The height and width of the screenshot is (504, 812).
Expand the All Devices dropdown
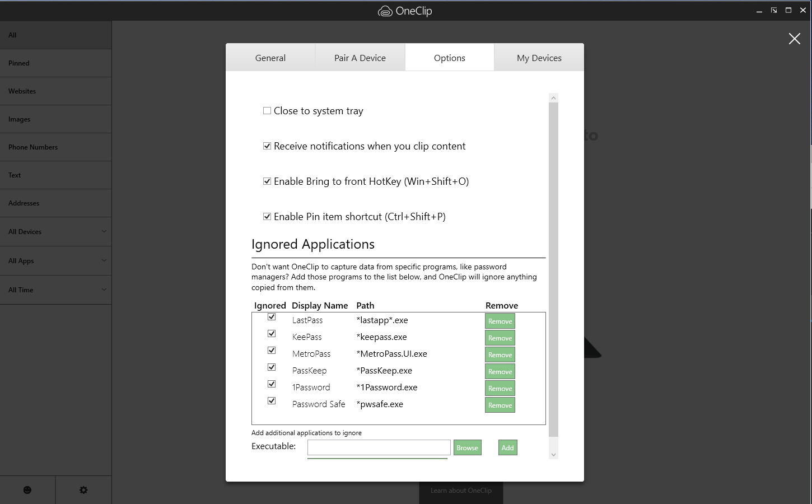click(55, 231)
